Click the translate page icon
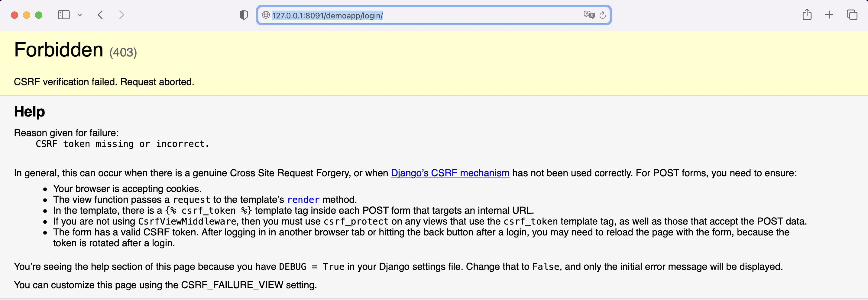This screenshot has height=300, width=868. tap(589, 15)
